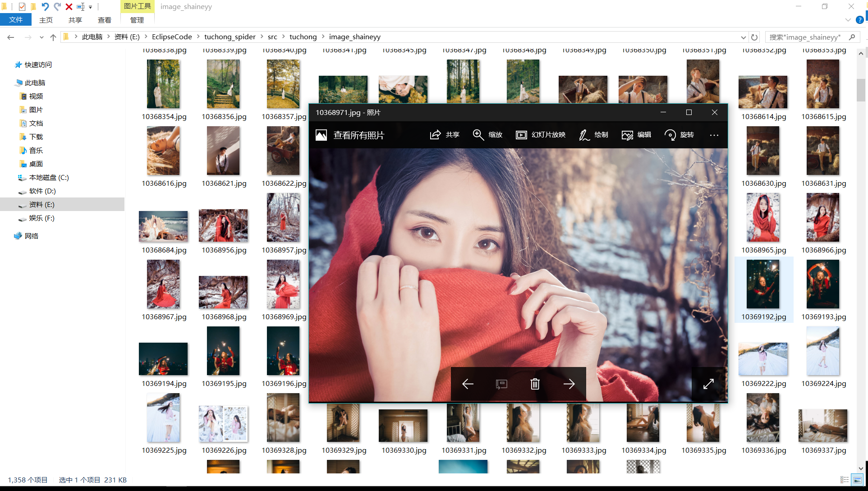Select the Draw pen tool
The image size is (868, 491).
click(584, 135)
